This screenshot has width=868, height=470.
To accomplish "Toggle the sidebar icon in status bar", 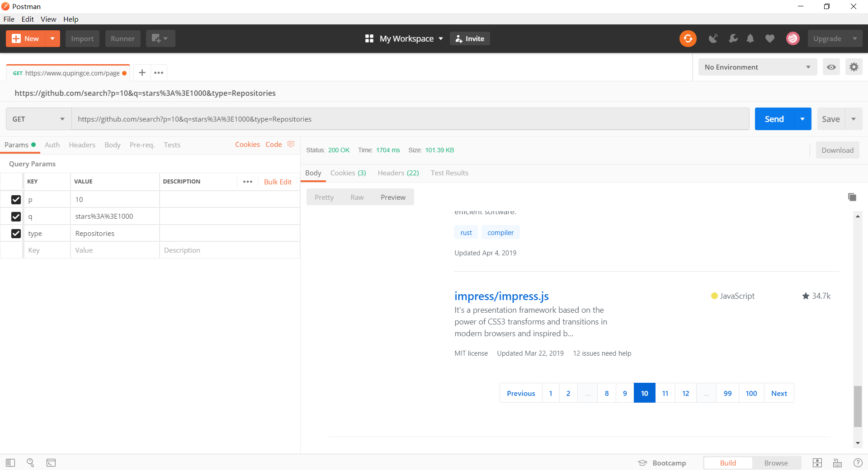I will click(x=10, y=463).
